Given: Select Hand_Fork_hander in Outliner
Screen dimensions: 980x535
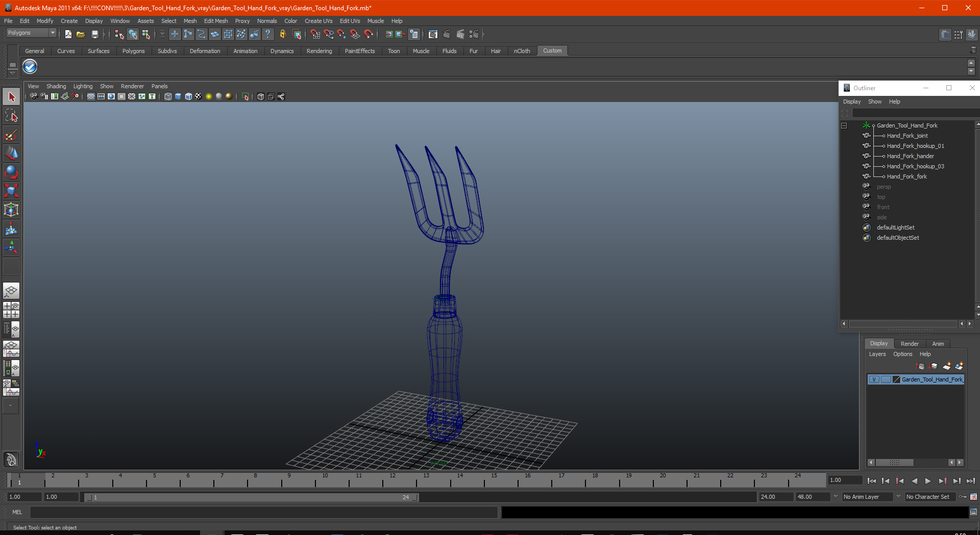Looking at the screenshot, I should click(911, 156).
